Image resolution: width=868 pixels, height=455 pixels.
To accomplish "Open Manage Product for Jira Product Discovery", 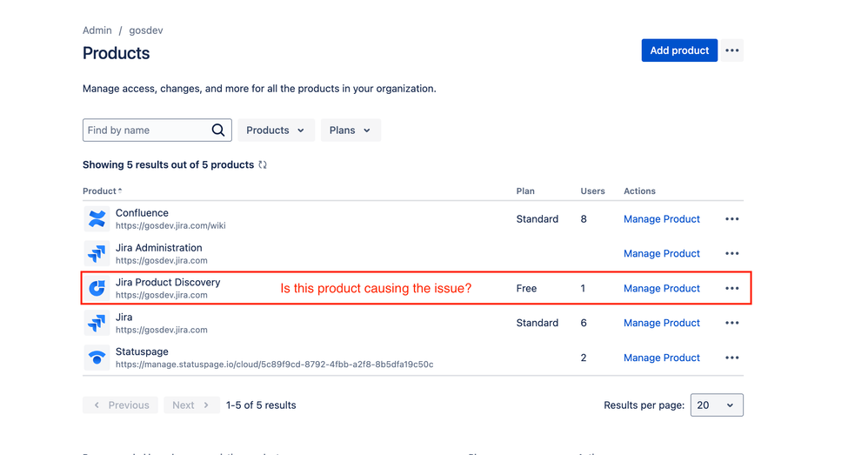I will point(662,288).
